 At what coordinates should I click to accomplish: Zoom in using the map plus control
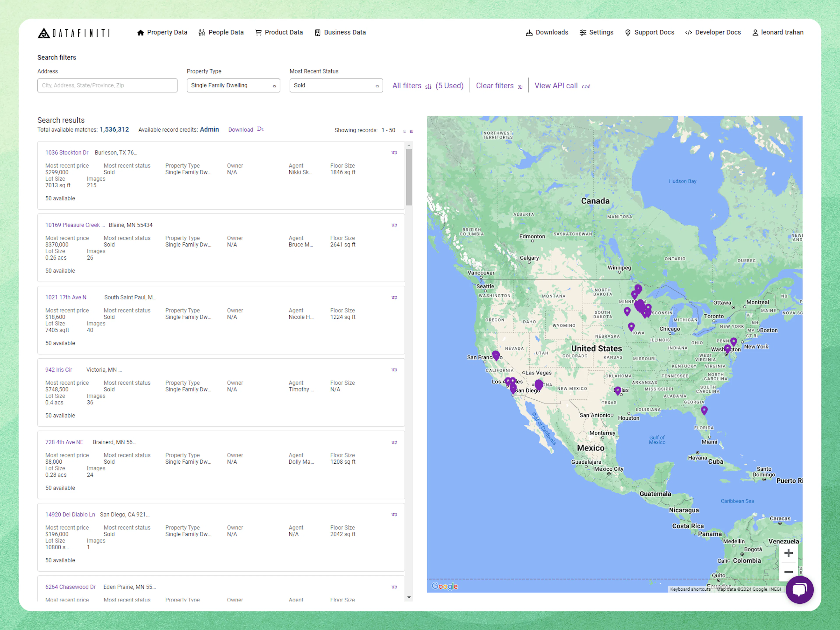point(789,553)
